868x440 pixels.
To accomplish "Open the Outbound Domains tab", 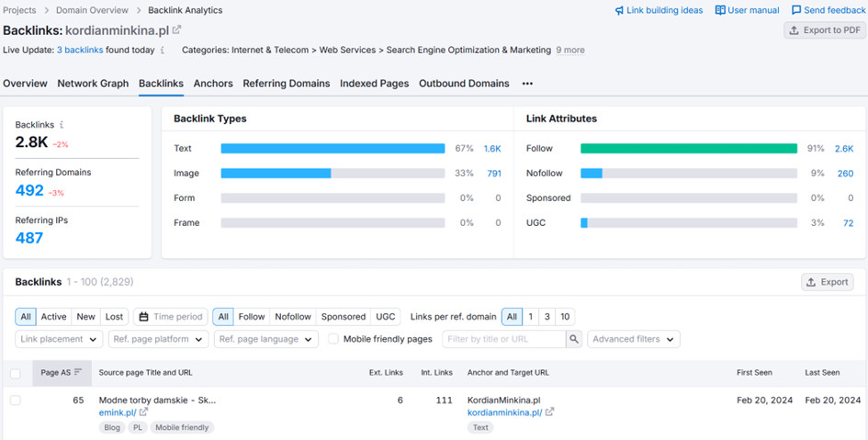I will click(x=464, y=84).
